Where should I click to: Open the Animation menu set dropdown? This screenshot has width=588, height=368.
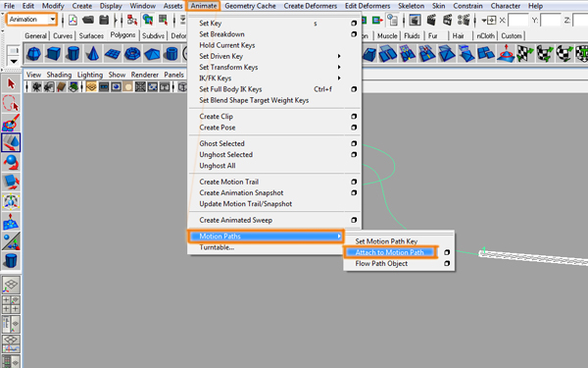point(32,20)
